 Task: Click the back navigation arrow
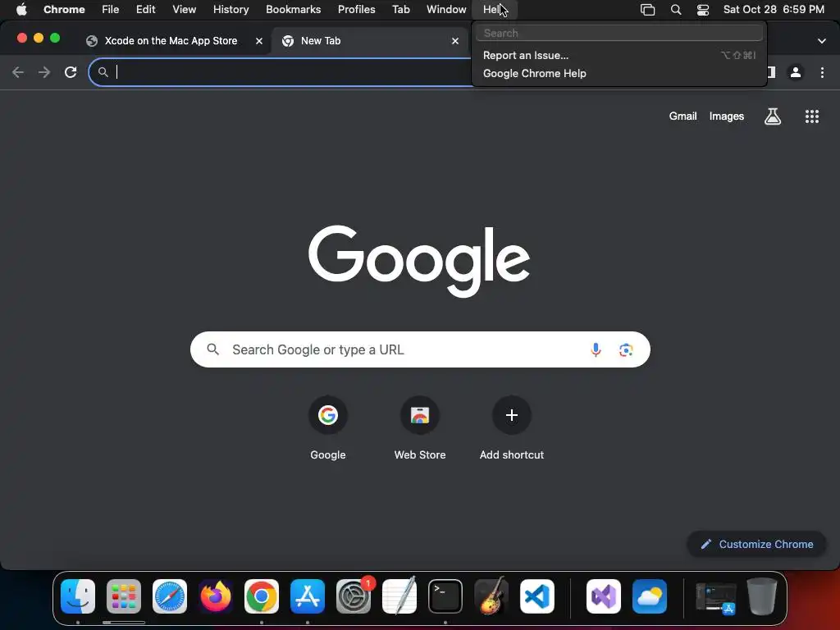tap(18, 72)
